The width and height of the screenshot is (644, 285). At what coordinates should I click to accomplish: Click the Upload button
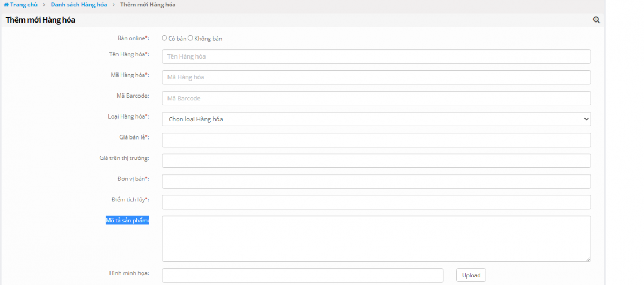click(x=471, y=275)
